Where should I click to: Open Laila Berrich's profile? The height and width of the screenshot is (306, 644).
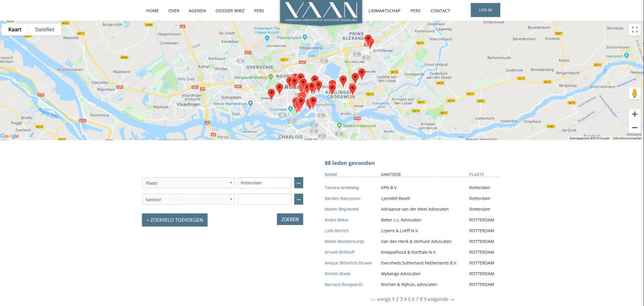click(336, 231)
